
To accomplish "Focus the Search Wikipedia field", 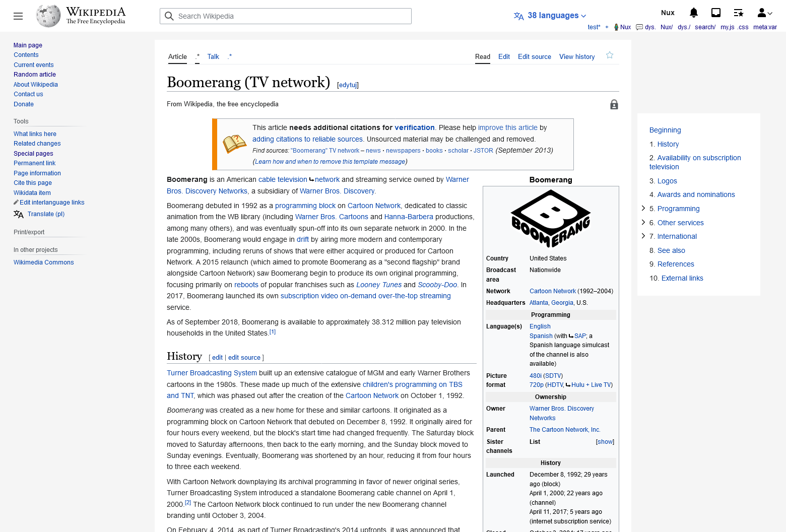I will coord(286,16).
